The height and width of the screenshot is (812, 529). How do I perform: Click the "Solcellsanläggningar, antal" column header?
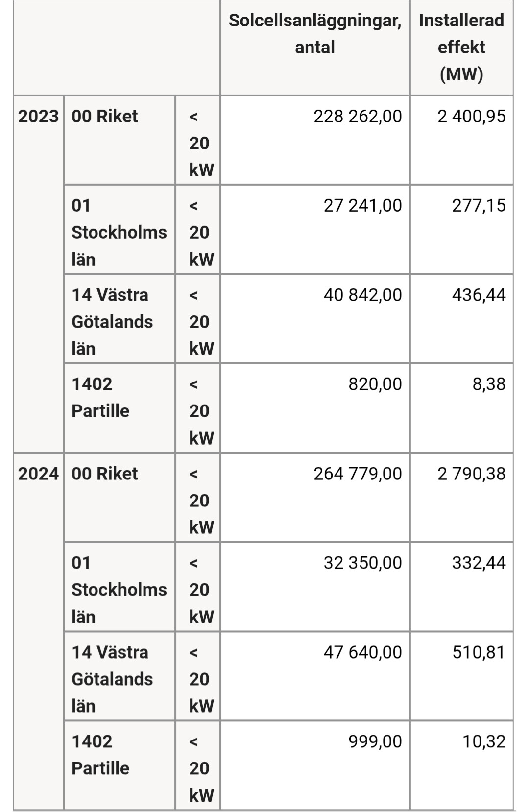click(x=314, y=34)
